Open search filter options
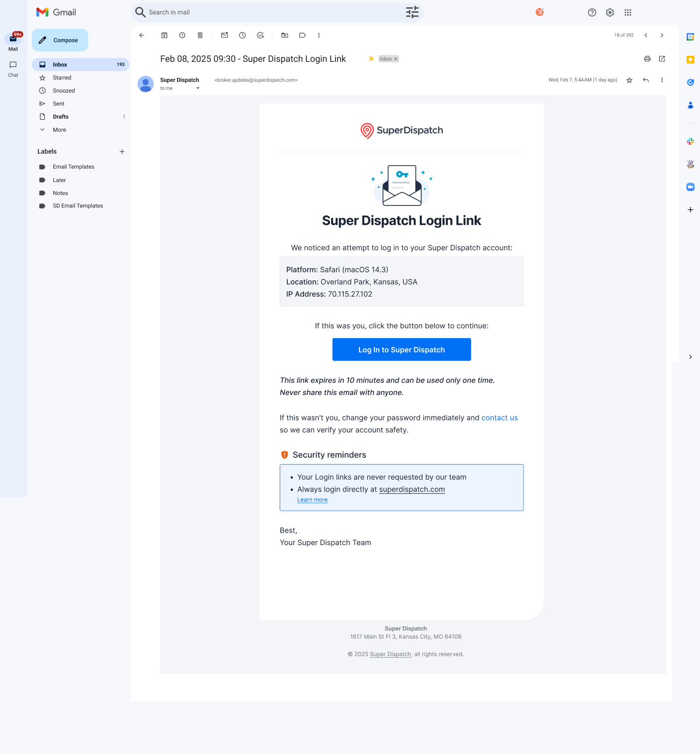This screenshot has width=700, height=754. pos(412,12)
